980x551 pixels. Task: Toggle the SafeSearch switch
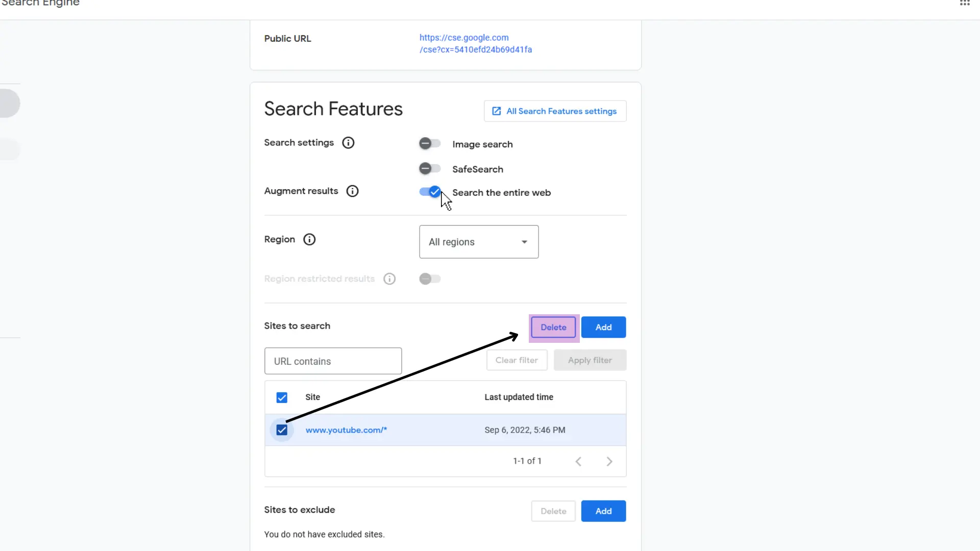coord(430,169)
